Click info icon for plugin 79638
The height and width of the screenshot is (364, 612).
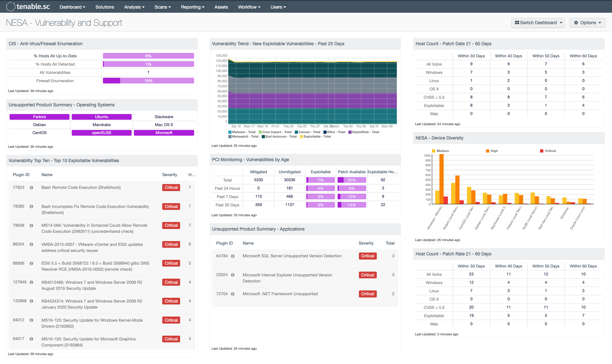click(32, 225)
